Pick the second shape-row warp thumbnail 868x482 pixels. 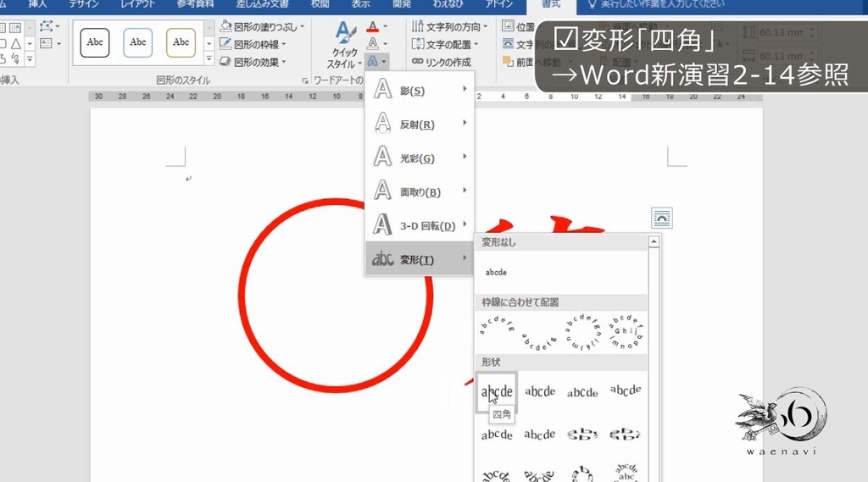click(x=540, y=392)
